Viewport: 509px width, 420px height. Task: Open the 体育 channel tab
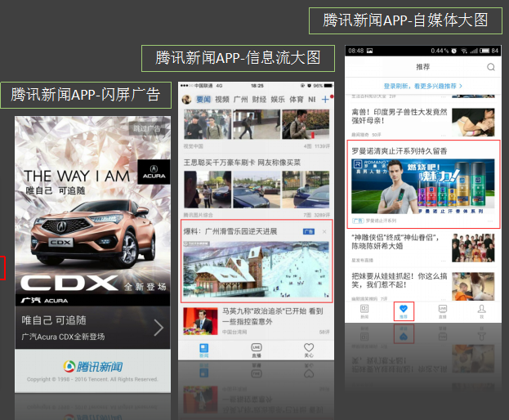pyautogui.click(x=296, y=100)
